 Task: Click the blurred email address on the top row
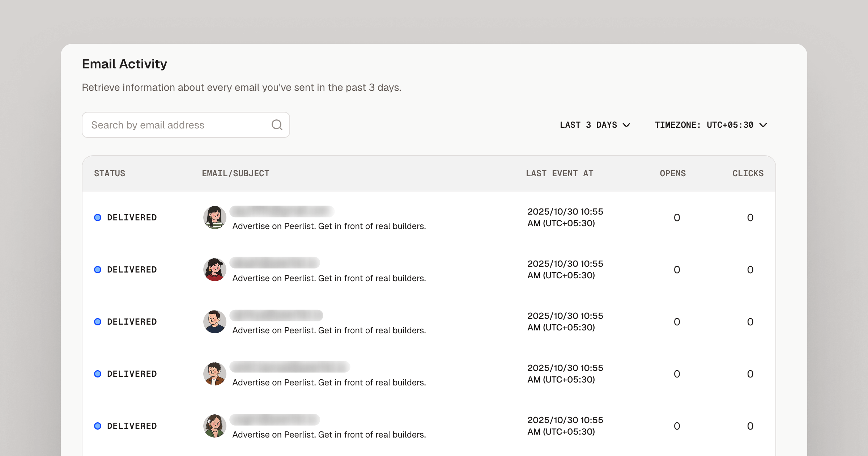point(282,211)
